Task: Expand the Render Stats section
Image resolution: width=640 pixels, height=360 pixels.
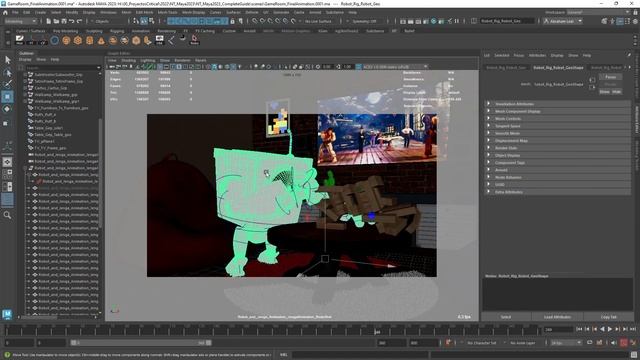Action: [x=558, y=148]
